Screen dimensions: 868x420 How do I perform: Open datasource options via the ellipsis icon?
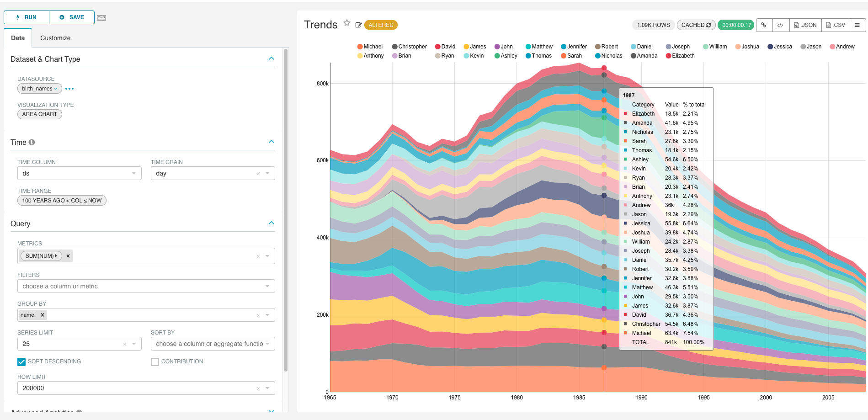tap(69, 88)
